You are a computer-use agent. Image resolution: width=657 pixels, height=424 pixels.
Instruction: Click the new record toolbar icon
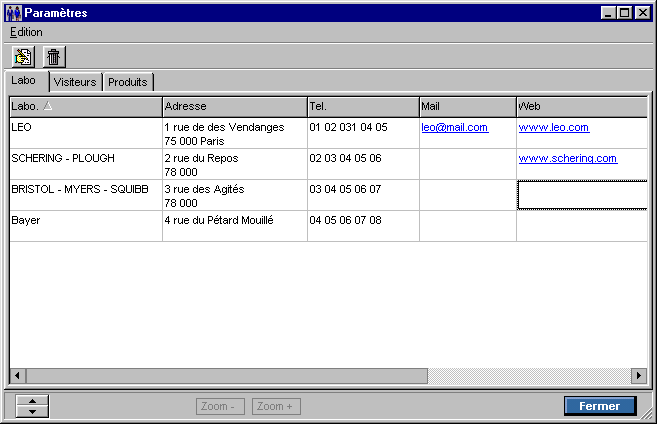(x=23, y=57)
